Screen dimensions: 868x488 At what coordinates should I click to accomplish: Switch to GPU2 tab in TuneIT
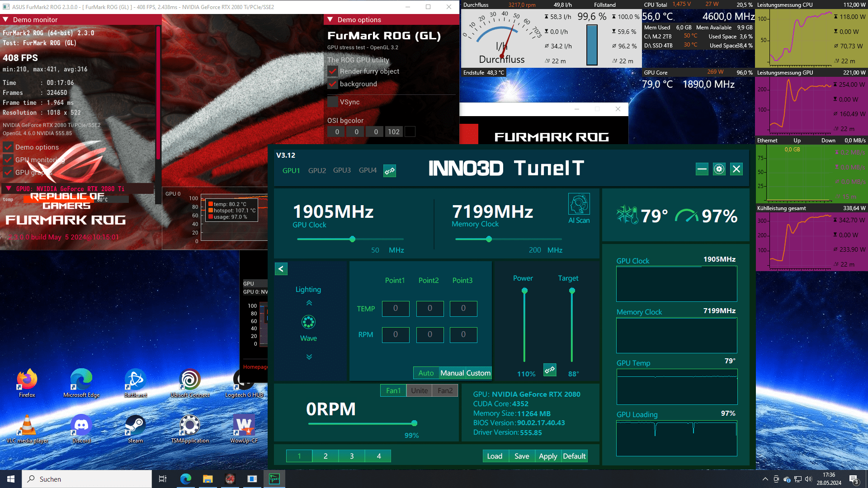[x=317, y=171]
